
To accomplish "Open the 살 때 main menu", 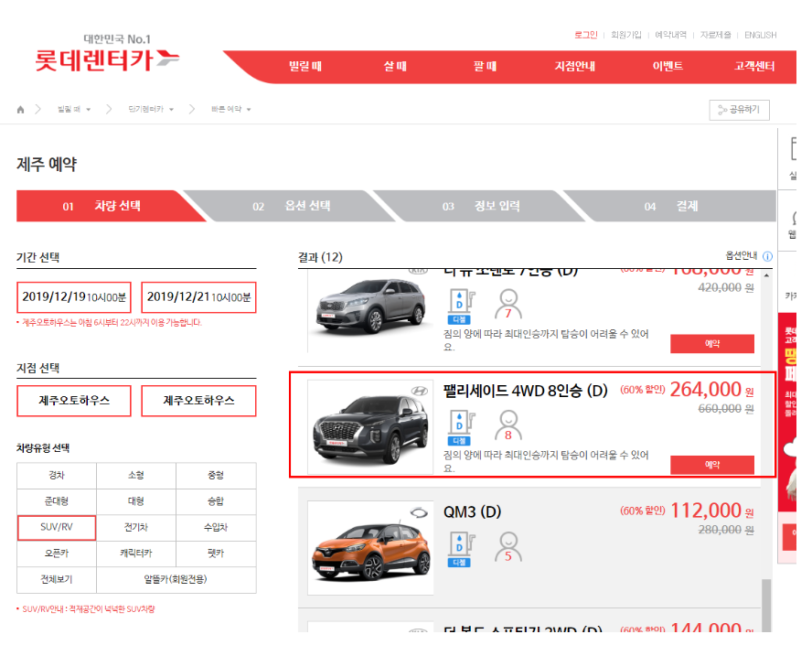I will (395, 66).
